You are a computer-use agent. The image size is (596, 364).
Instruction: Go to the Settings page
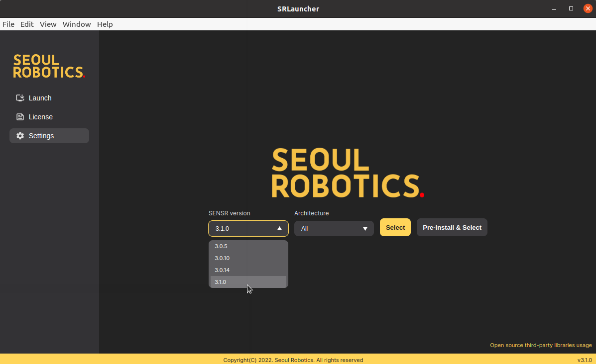[49, 136]
